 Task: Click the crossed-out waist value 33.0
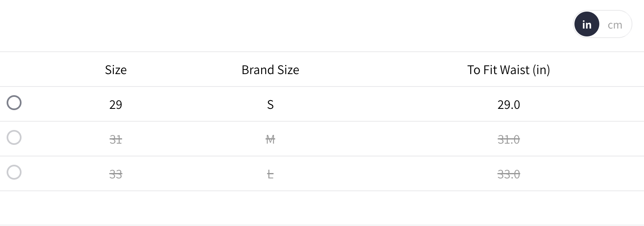tap(508, 174)
